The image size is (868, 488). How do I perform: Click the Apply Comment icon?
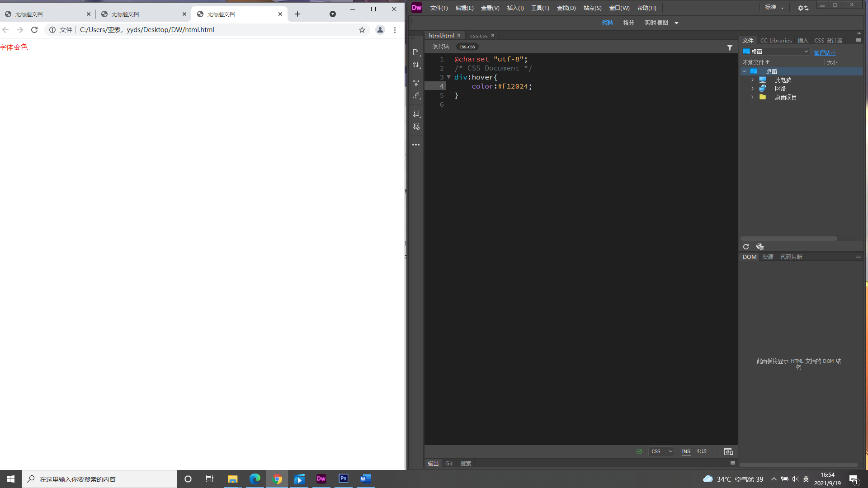click(416, 114)
